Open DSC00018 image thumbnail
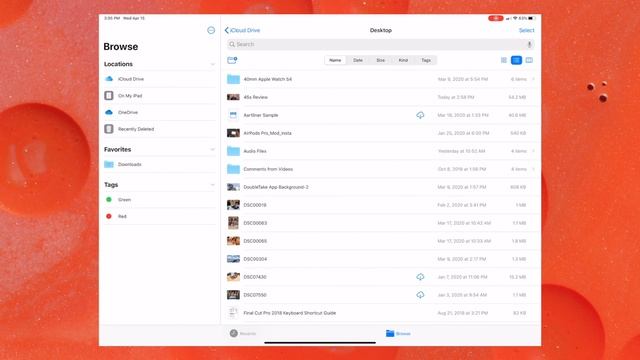This screenshot has height=360, width=640. point(233,205)
